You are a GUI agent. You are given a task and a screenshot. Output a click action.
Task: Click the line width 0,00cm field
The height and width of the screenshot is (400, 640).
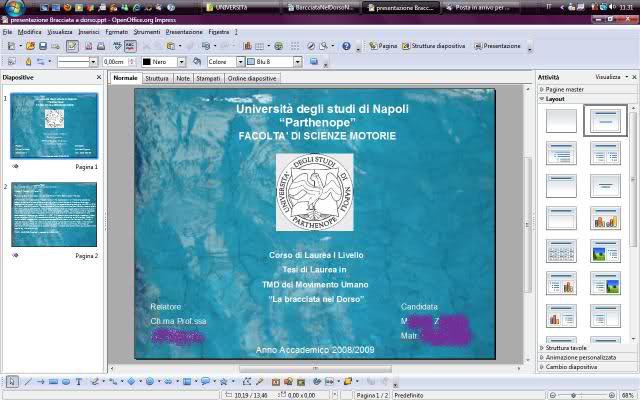tap(116, 62)
